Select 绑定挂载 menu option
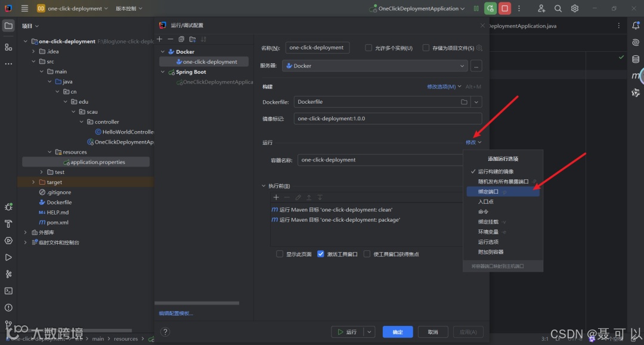This screenshot has width=644, height=345. pos(503,222)
